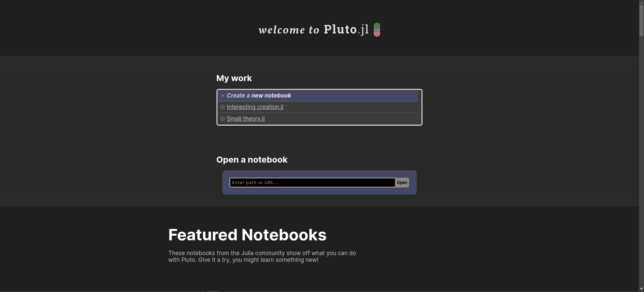This screenshot has width=644, height=292.
Task: Click the Open a notebook heading
Action: (x=252, y=160)
